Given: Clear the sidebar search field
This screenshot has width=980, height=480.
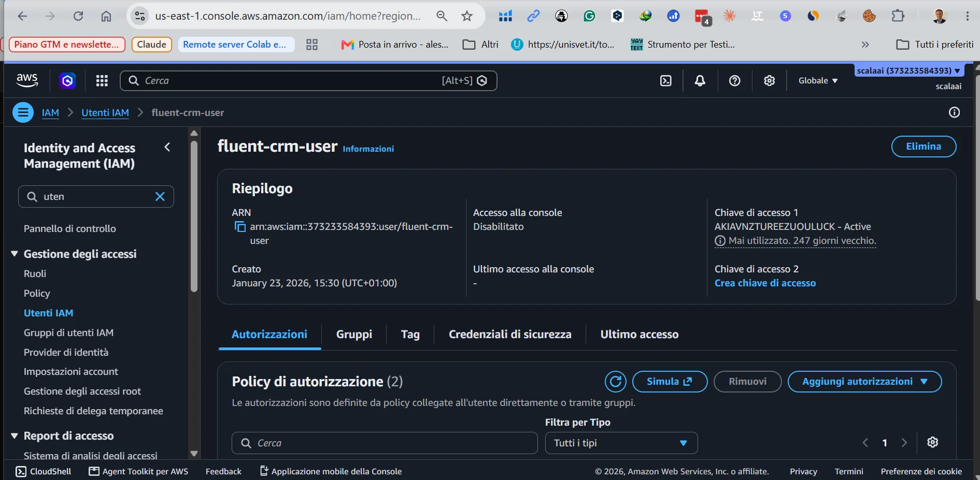Looking at the screenshot, I should 160,197.
